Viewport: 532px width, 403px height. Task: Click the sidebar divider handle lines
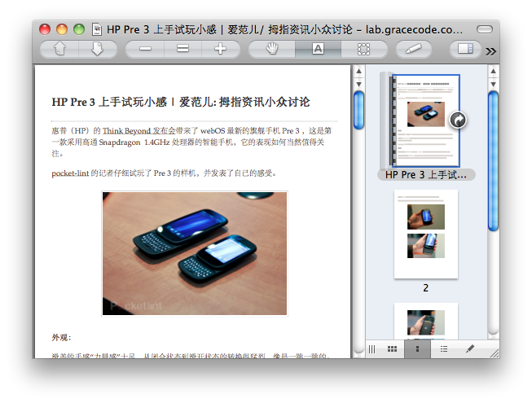[372, 348]
